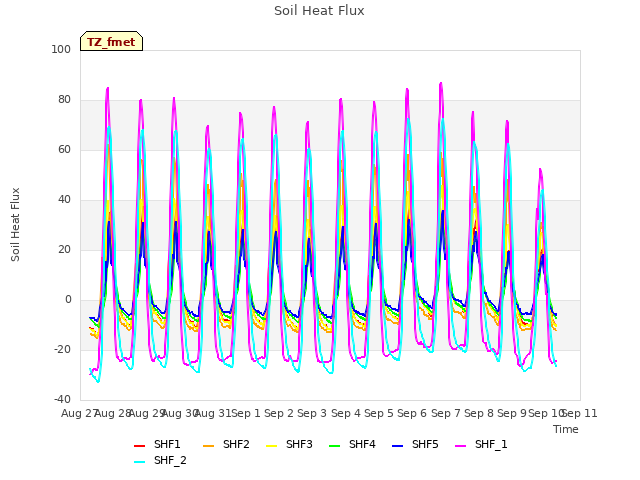The width and height of the screenshot is (640, 480).
Task: Click the -20 y-axis tick label
Action: pos(62,349)
